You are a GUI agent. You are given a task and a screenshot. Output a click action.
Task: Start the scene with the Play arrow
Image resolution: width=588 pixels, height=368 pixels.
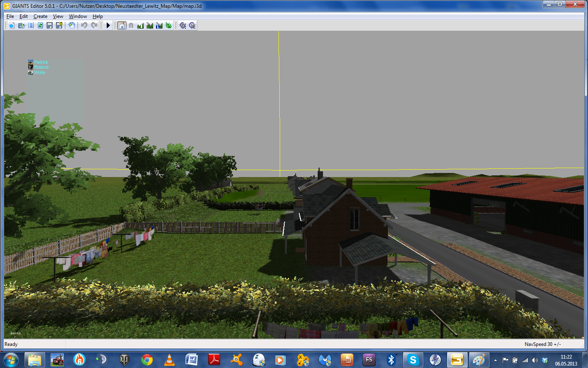[x=108, y=25]
